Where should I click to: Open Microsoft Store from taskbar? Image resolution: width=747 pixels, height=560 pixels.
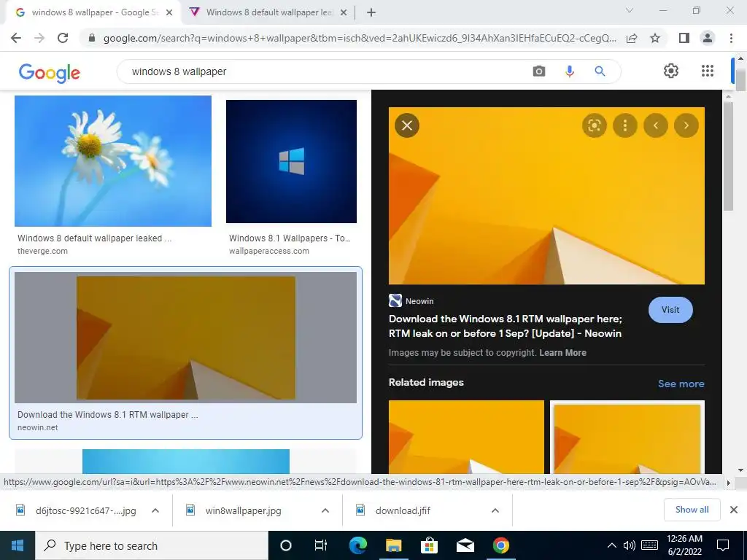click(429, 545)
